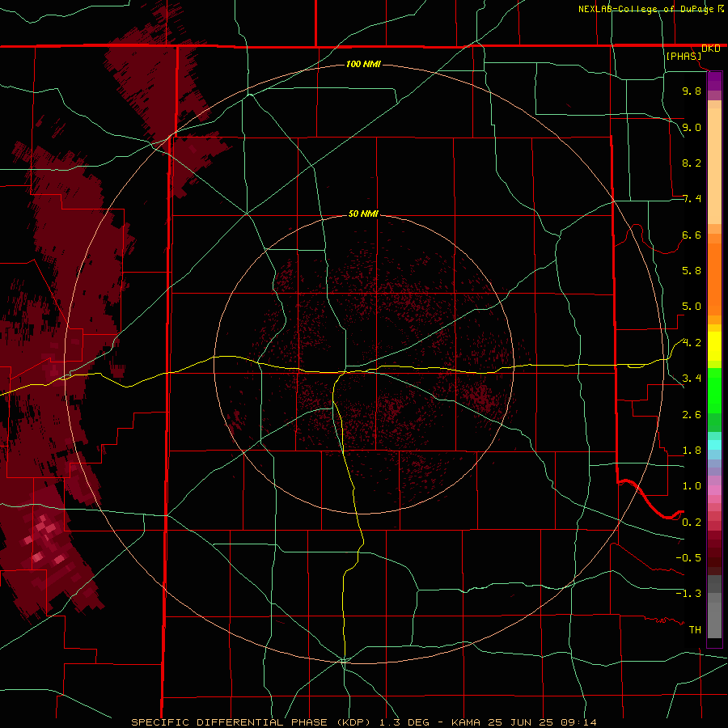This screenshot has height=728, width=728.
Task: Click the 8.2 value on the scale
Action: [692, 163]
